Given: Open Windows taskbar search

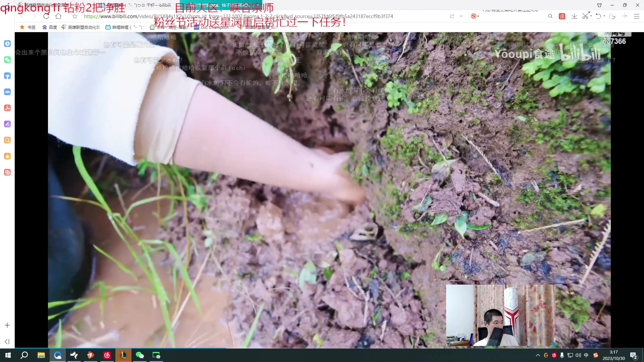Looking at the screenshot, I should click(x=24, y=355).
